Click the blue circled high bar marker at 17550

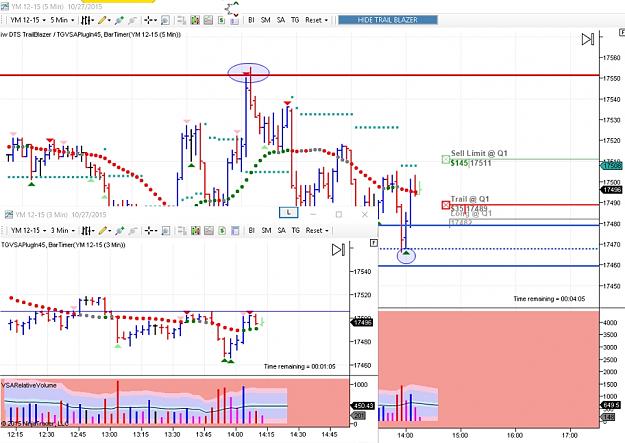pyautogui.click(x=249, y=73)
